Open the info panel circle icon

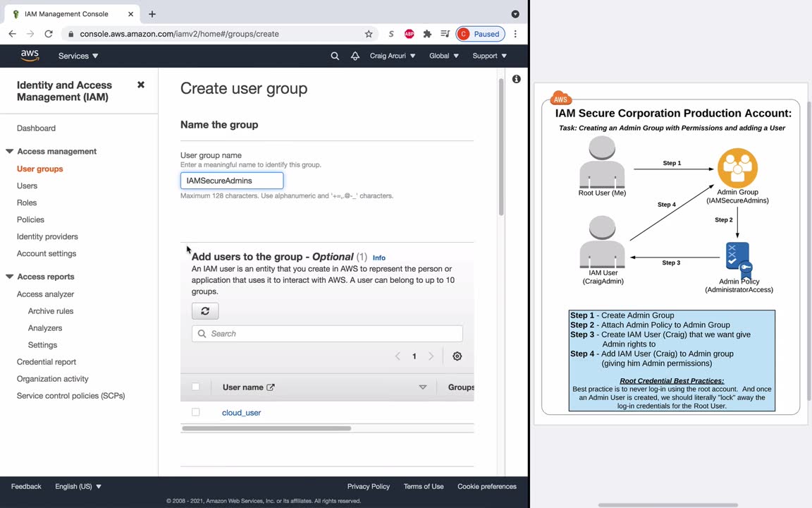[516, 79]
